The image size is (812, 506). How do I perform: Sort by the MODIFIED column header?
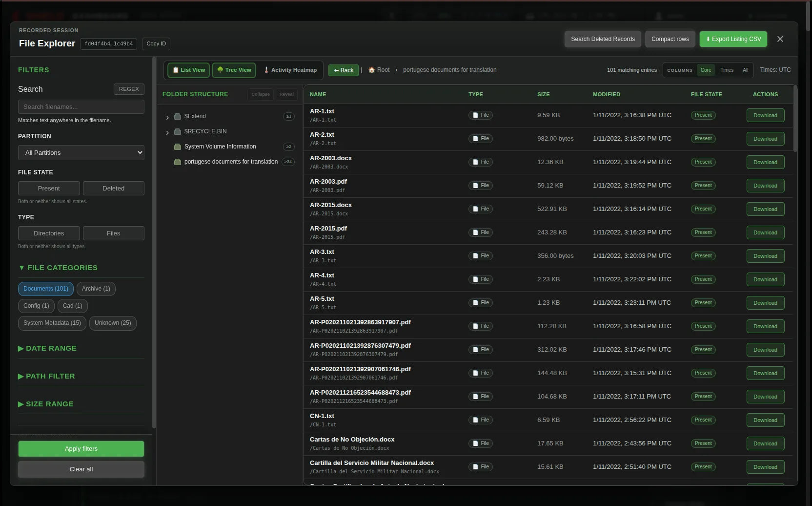pos(607,94)
